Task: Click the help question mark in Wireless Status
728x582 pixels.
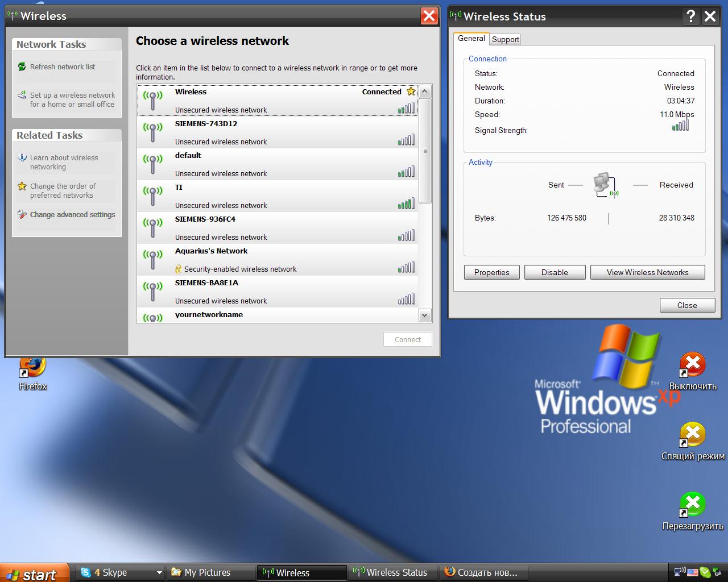Action: coord(690,16)
